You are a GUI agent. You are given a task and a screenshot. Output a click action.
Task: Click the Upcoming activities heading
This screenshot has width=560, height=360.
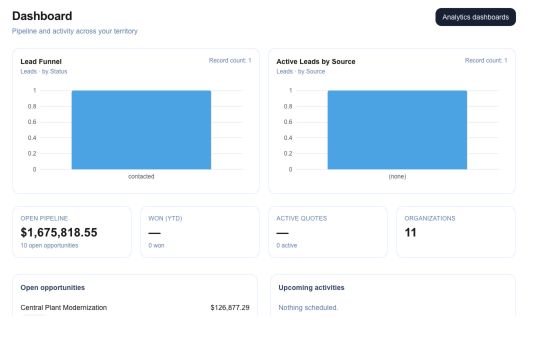click(311, 288)
